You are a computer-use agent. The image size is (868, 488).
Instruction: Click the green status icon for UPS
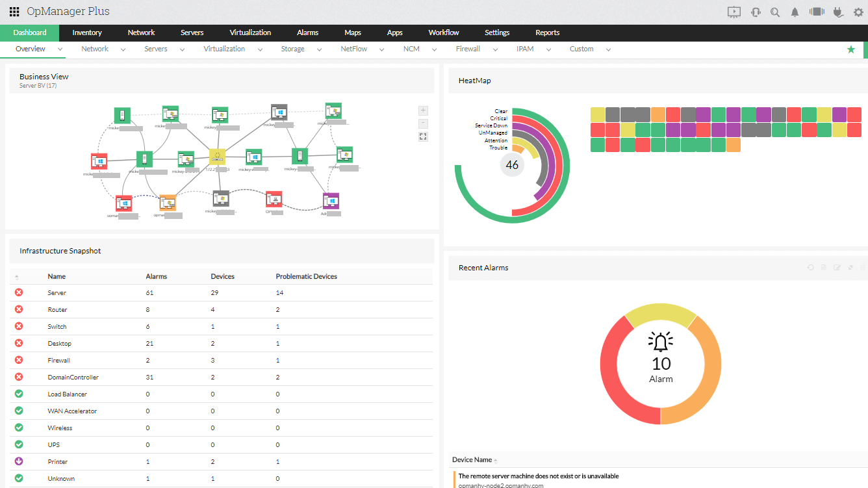pos(19,444)
